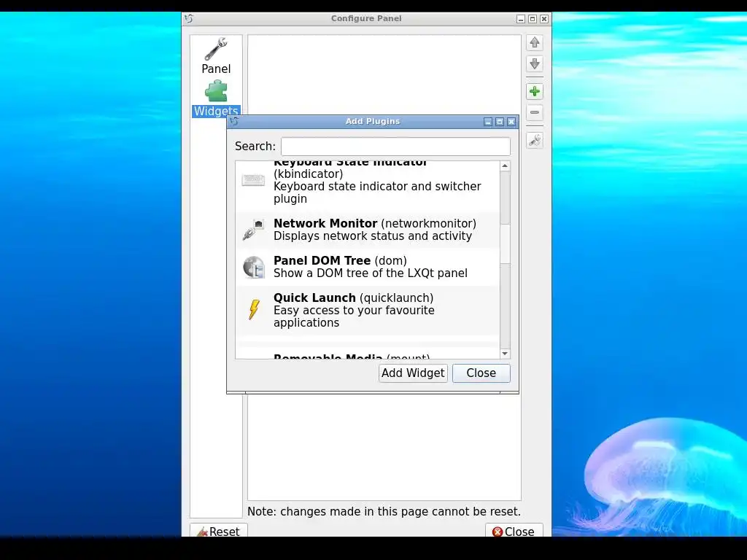Select the Widgets puzzle-piece page
Viewport: 747px width, 560px height.
[x=216, y=98]
